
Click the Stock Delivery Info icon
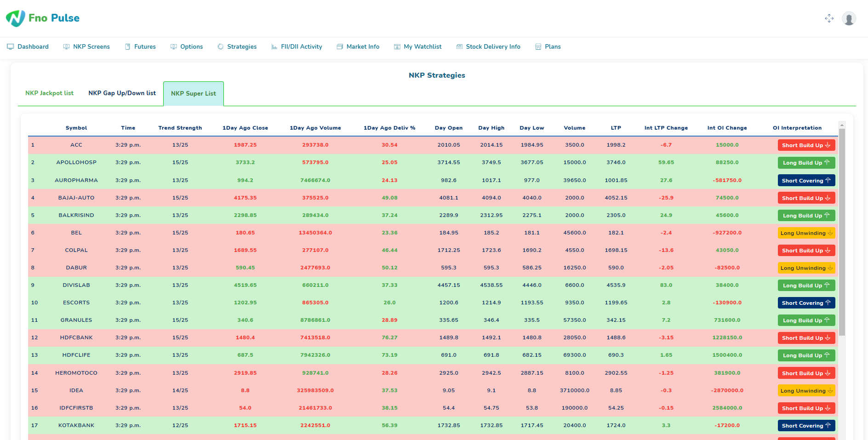tap(459, 47)
